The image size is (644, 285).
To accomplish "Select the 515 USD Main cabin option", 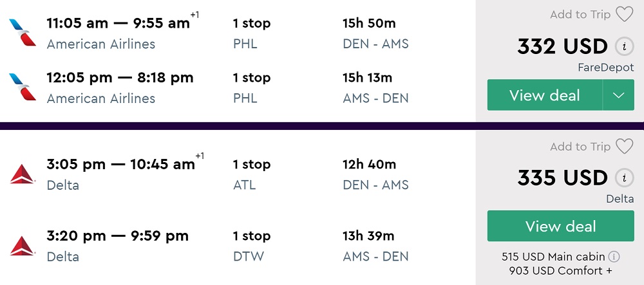I will click(554, 257).
